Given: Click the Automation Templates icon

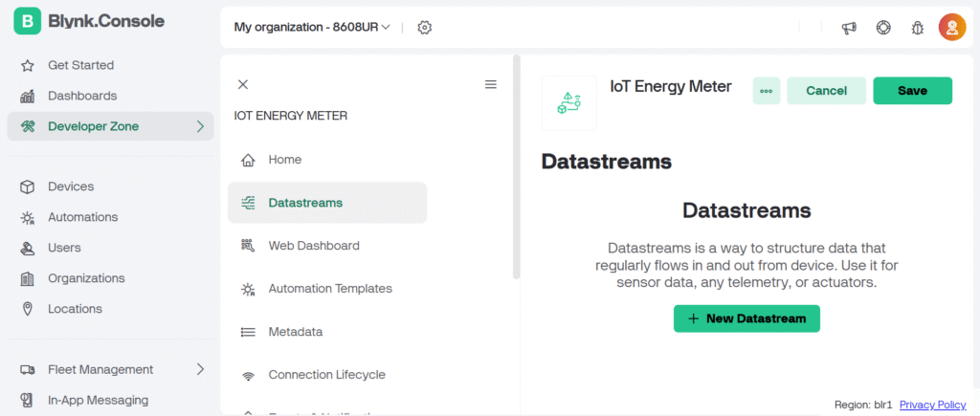Looking at the screenshot, I should click(248, 289).
